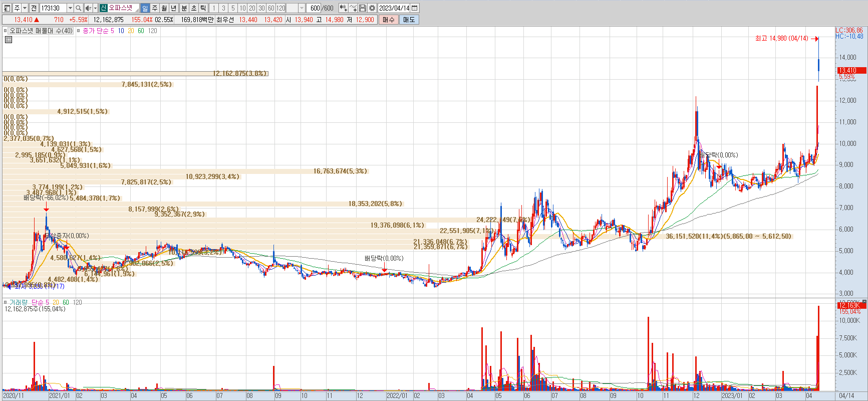Save chart using the floppy disk icon

(x=363, y=8)
